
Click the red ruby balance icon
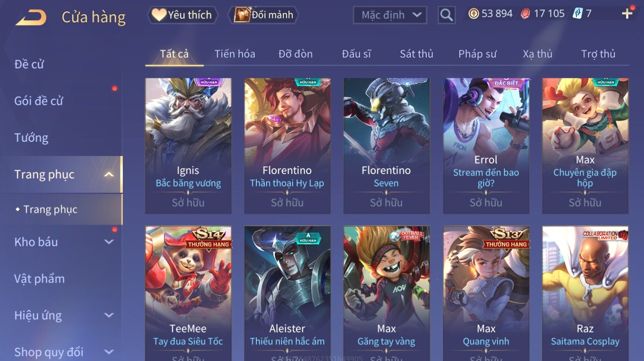click(525, 14)
